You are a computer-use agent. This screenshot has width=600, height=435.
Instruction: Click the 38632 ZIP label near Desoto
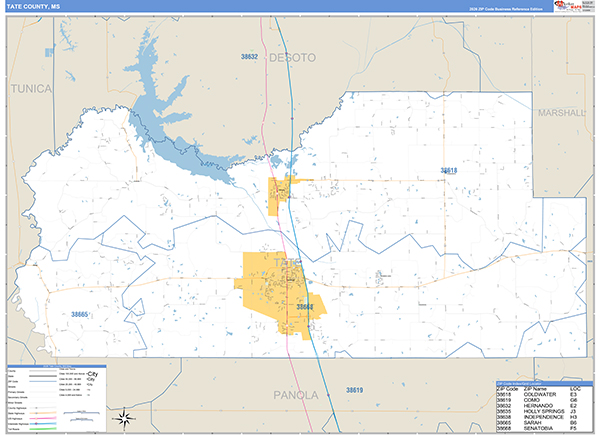click(249, 57)
